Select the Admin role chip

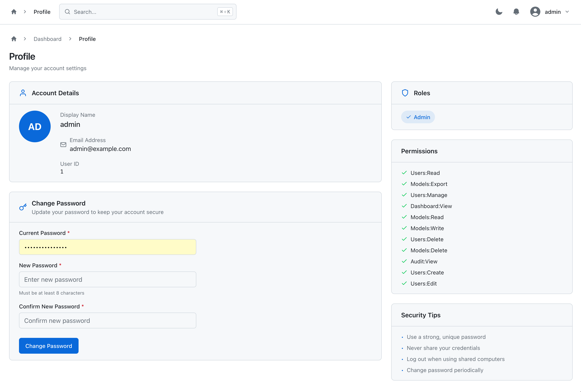coord(418,117)
